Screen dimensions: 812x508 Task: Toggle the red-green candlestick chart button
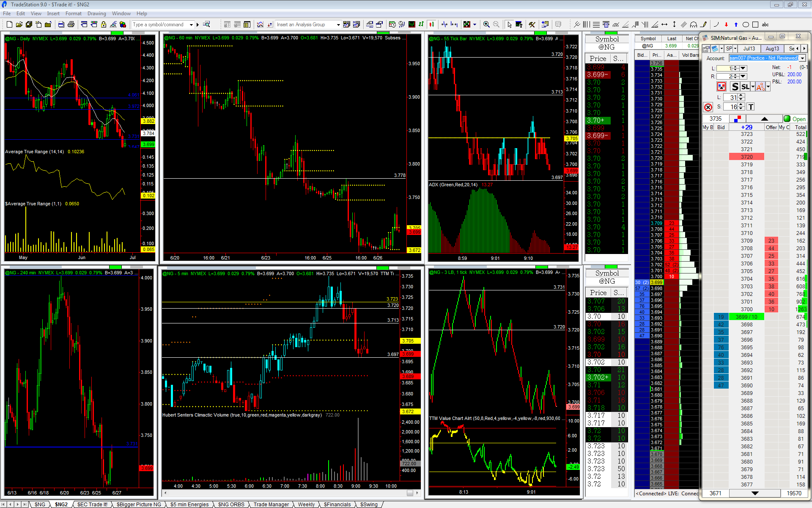pyautogui.click(x=431, y=25)
